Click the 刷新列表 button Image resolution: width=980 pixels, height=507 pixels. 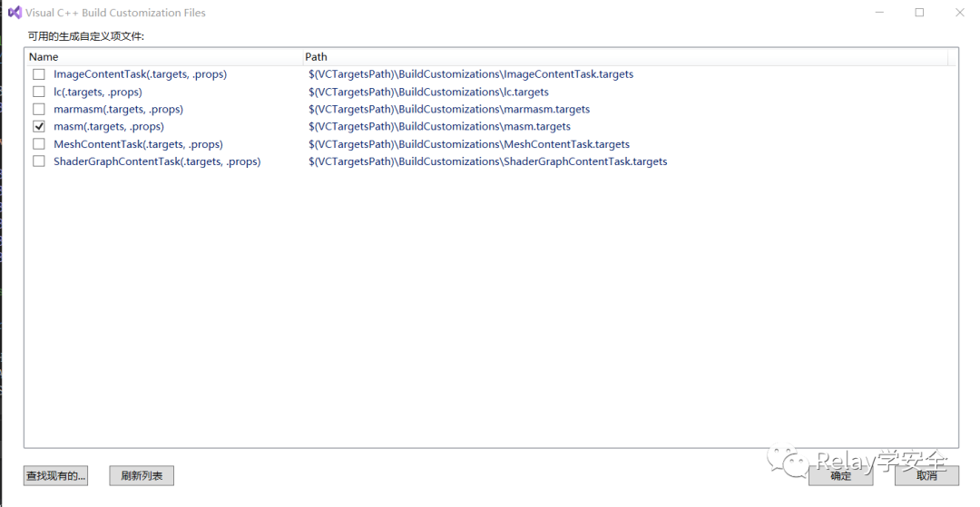coord(142,476)
